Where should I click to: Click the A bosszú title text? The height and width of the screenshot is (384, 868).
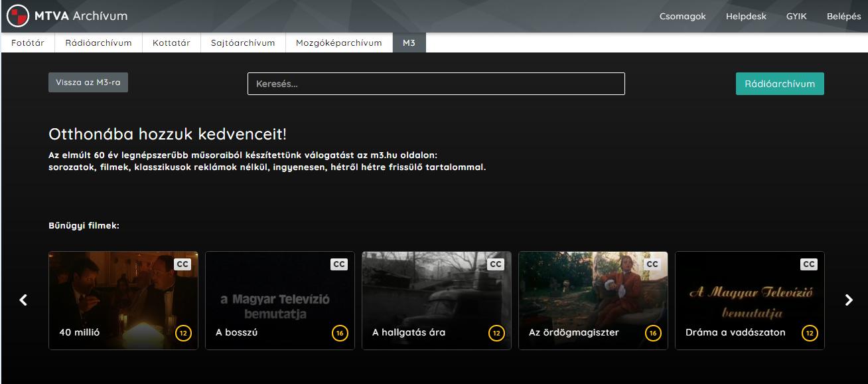click(x=236, y=332)
